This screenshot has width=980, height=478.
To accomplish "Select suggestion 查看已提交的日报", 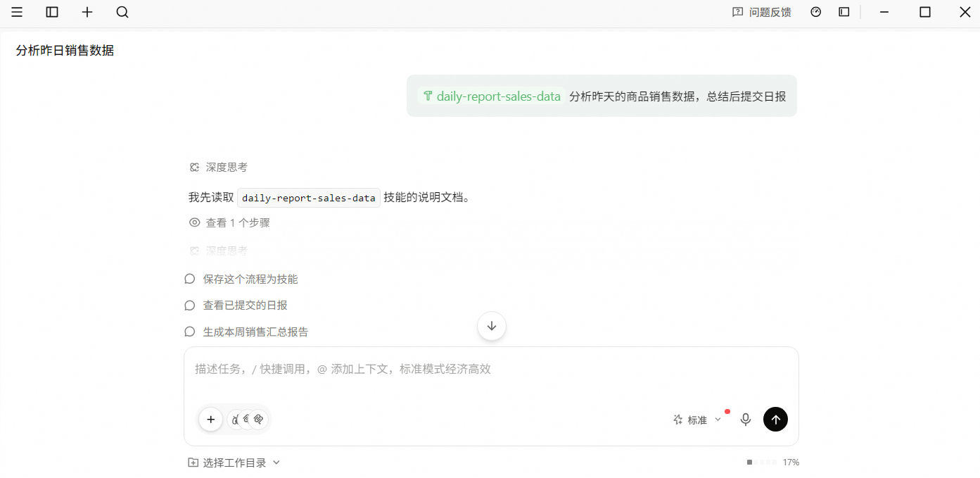I will tap(236, 306).
